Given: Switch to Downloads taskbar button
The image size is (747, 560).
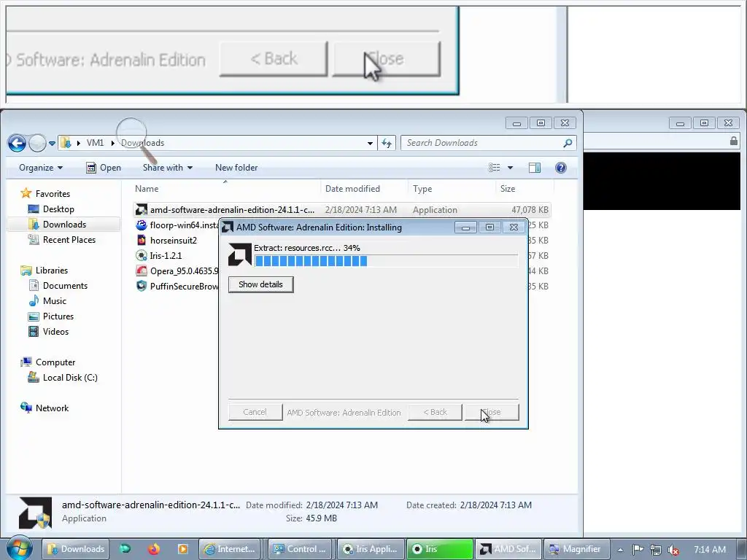Looking at the screenshot, I should (76, 549).
